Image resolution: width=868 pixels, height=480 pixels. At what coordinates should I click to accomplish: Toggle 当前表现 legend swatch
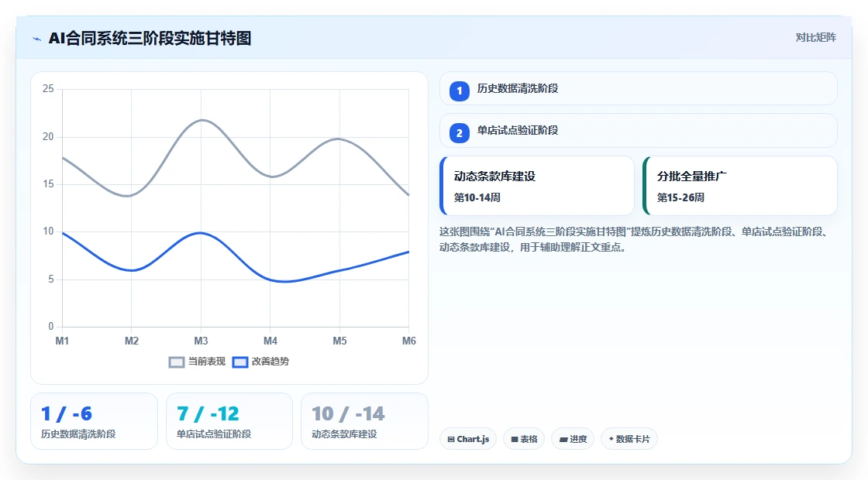tap(176, 362)
